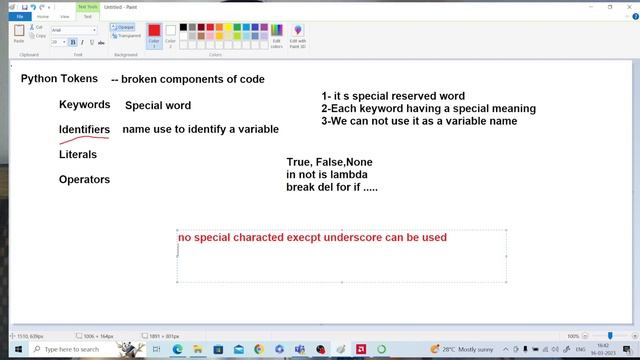Open Customize Quick Access Toolbar dropdown

tap(49, 7)
